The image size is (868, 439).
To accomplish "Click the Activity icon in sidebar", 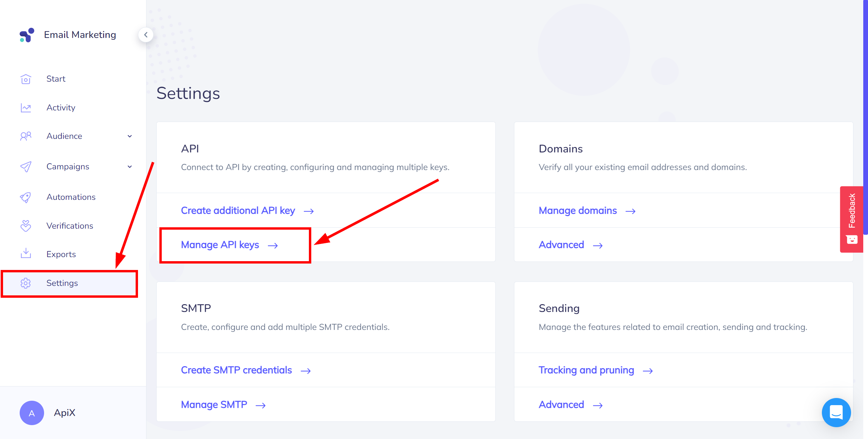I will (26, 107).
